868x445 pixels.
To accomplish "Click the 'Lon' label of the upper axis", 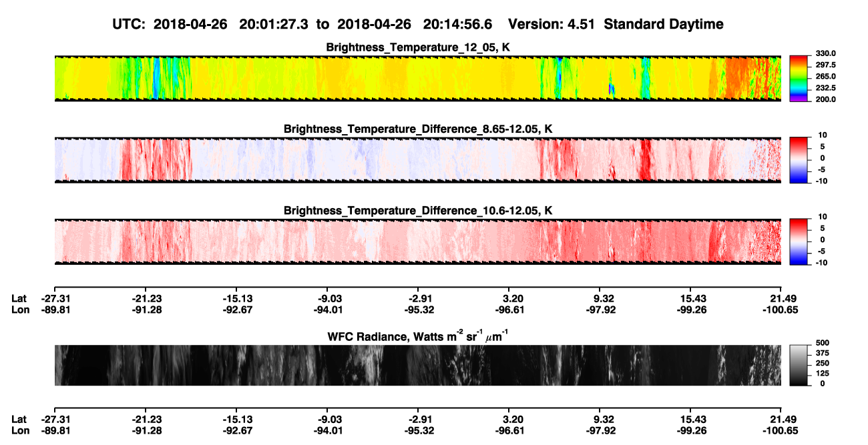I will click(20, 310).
